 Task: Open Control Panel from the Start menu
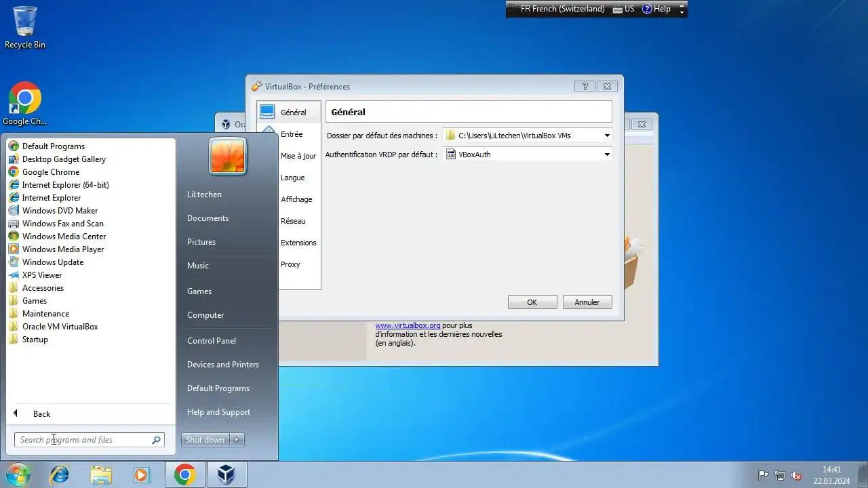coord(212,341)
